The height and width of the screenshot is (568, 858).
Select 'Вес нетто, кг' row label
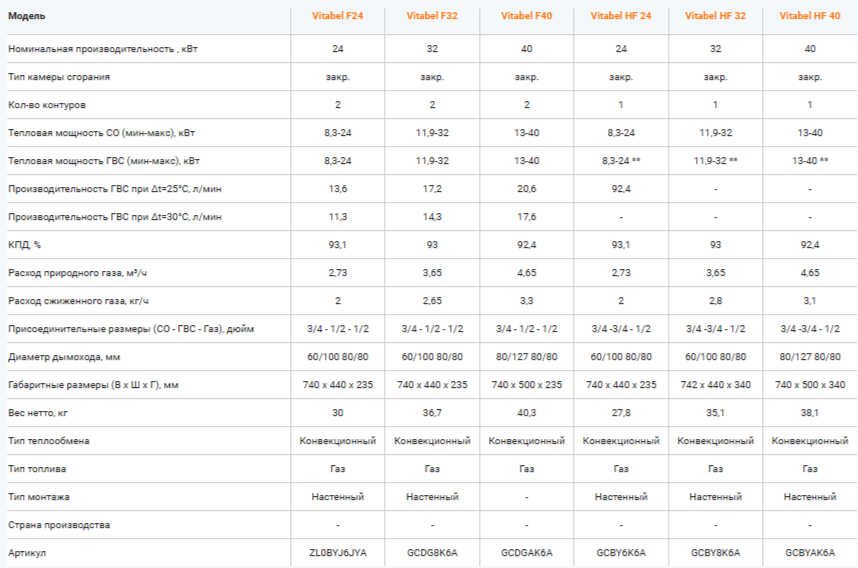tap(38, 413)
